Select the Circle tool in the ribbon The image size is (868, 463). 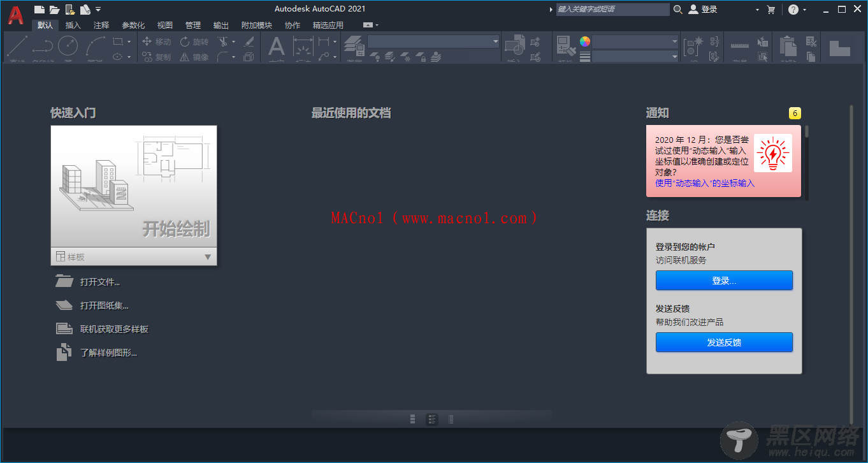(x=68, y=47)
